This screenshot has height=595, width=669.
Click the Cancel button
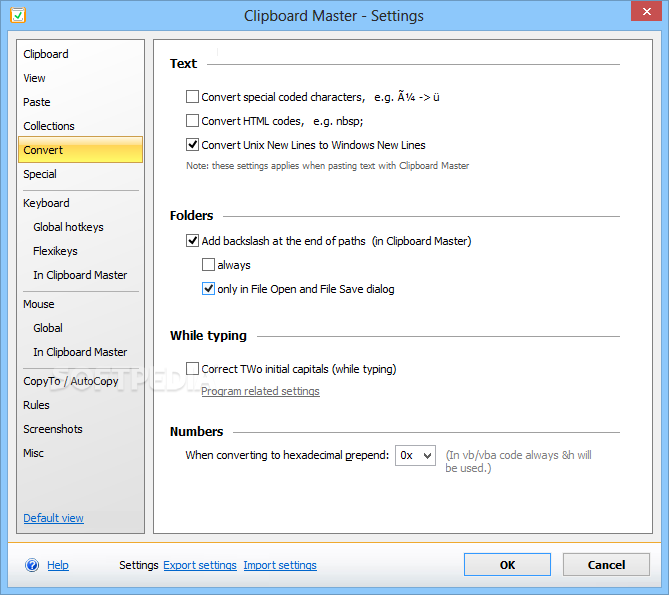click(606, 565)
